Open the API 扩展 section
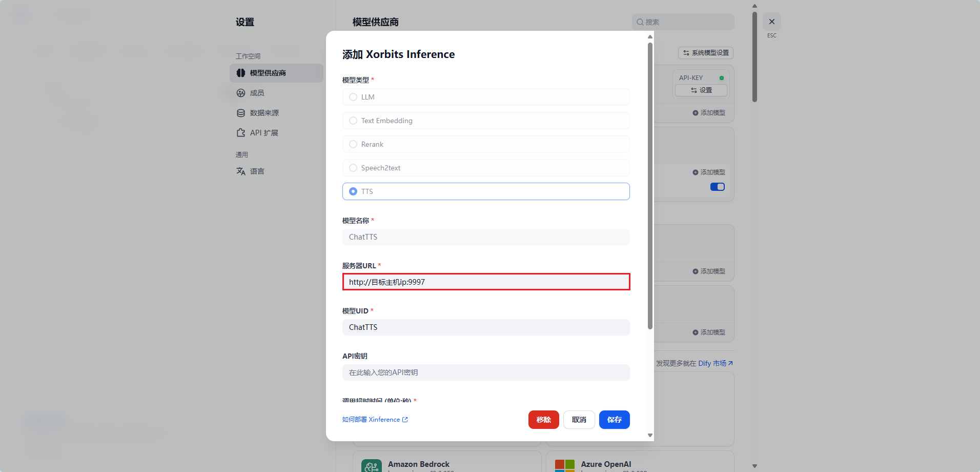 click(x=263, y=132)
